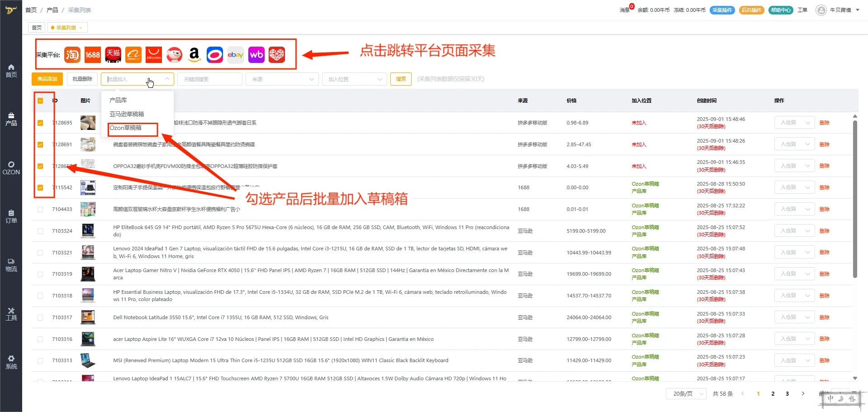This screenshot has width=868, height=412.
Task: Choose Ozon草稿箱 from the batch-add menu
Action: (126, 128)
